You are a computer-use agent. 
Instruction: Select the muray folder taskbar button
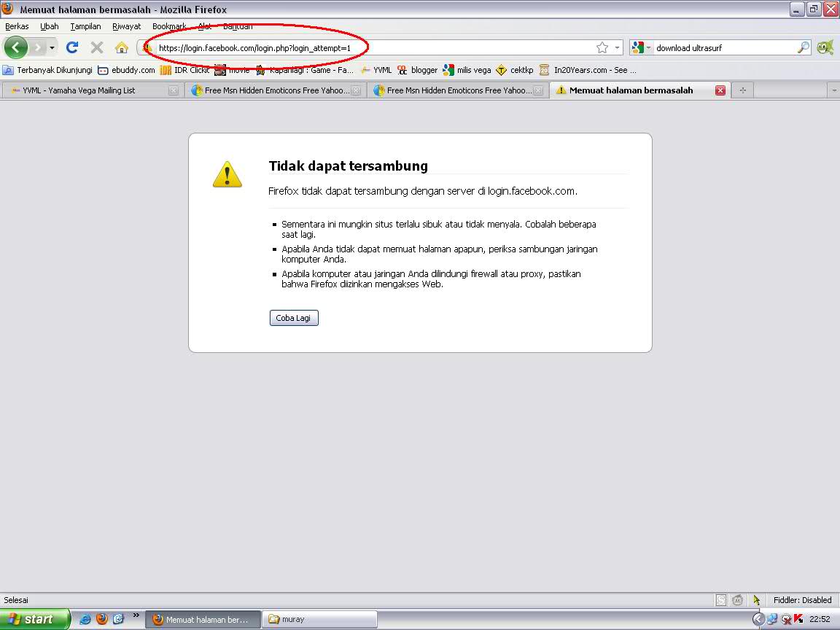320,619
